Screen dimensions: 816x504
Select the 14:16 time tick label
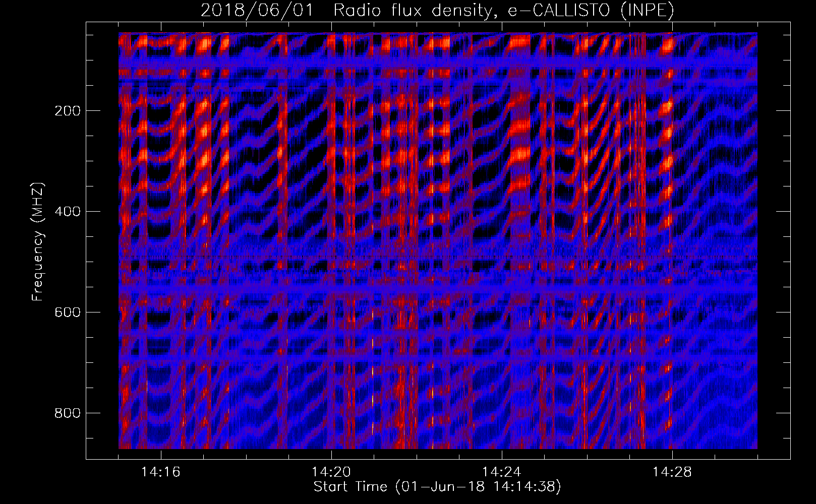click(161, 472)
